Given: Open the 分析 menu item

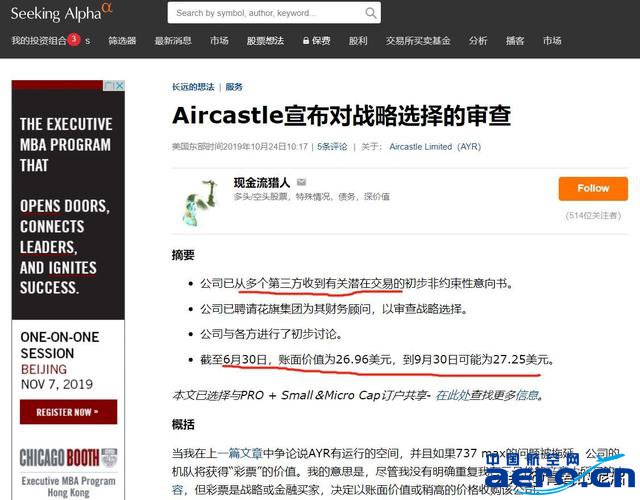Looking at the screenshot, I should (478, 41).
